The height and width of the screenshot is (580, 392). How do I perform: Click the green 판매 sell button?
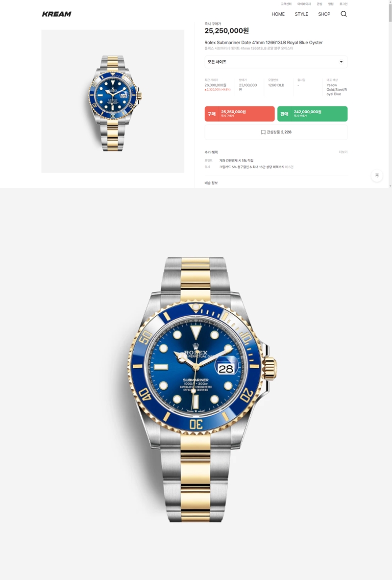313,114
